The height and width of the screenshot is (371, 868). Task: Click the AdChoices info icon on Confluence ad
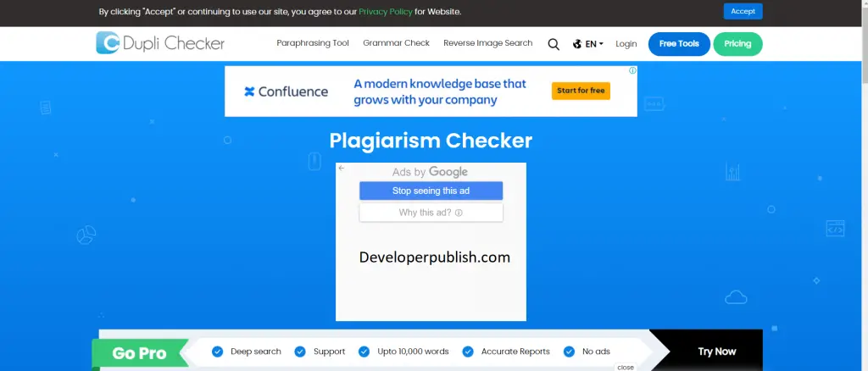[632, 70]
